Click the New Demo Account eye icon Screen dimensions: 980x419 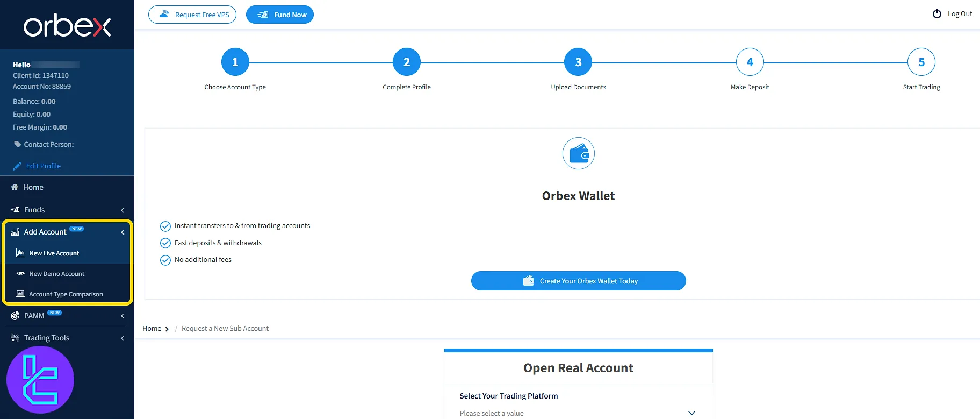click(20, 273)
